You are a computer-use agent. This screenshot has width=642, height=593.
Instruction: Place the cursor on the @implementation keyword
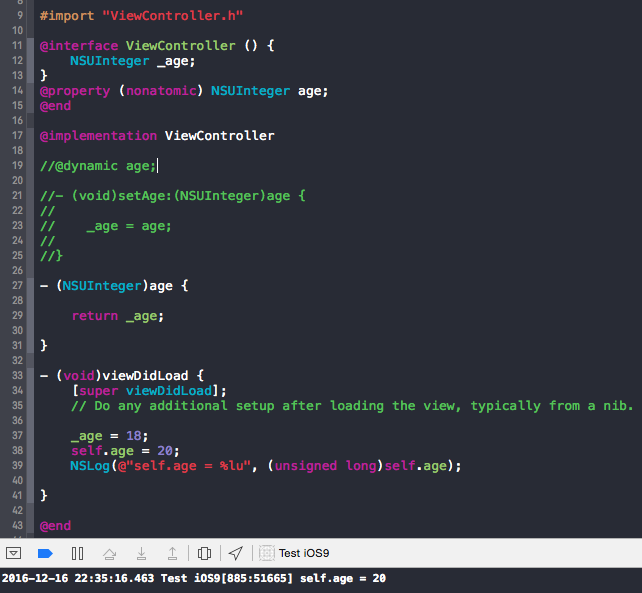pyautogui.click(x=98, y=136)
